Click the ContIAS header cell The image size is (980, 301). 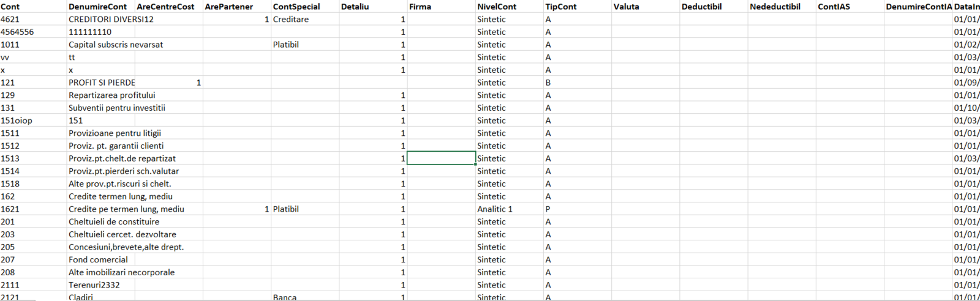click(x=834, y=7)
